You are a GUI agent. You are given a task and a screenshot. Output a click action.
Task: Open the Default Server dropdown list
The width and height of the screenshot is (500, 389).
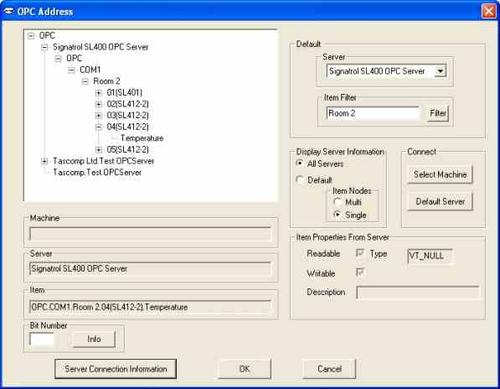[440, 71]
